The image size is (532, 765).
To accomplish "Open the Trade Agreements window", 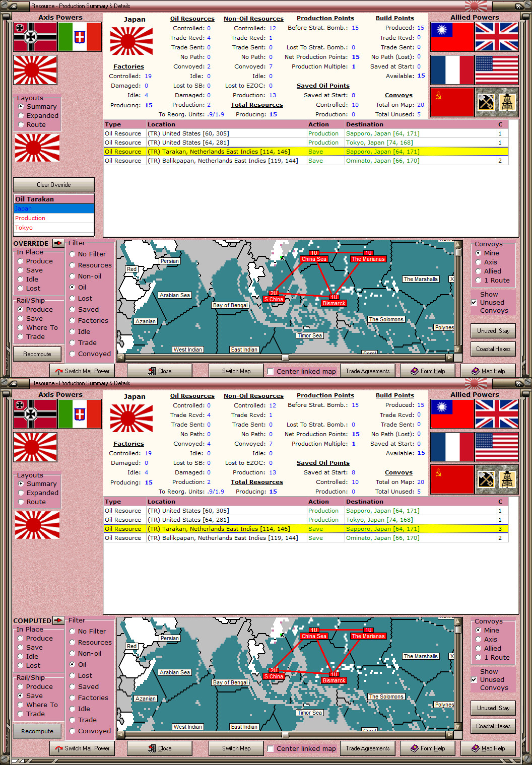I will pyautogui.click(x=368, y=371).
